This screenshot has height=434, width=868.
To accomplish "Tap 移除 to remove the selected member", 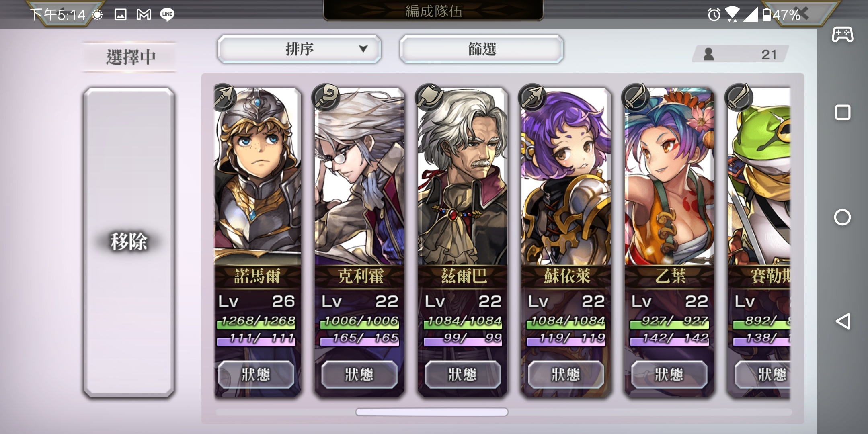I will pos(129,242).
